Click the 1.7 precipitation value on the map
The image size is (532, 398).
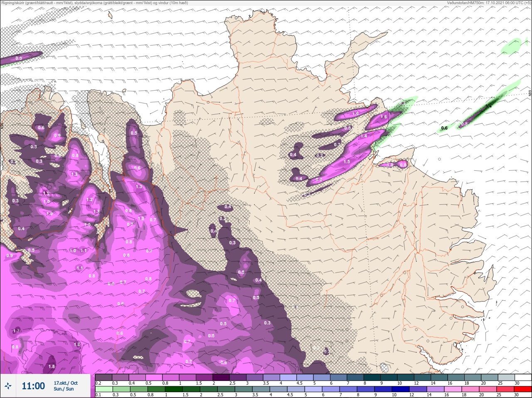click(x=17, y=331)
